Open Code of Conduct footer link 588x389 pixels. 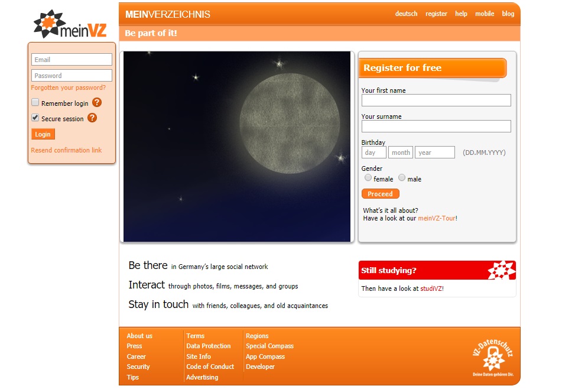click(210, 367)
